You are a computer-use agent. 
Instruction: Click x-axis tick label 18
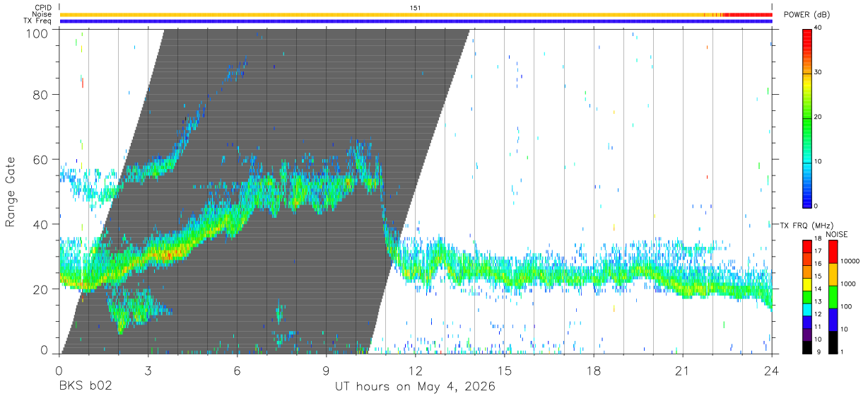(594, 371)
